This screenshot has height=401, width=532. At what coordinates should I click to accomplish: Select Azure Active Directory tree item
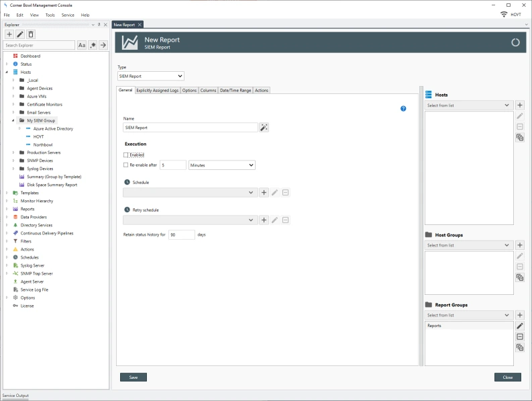coord(53,129)
